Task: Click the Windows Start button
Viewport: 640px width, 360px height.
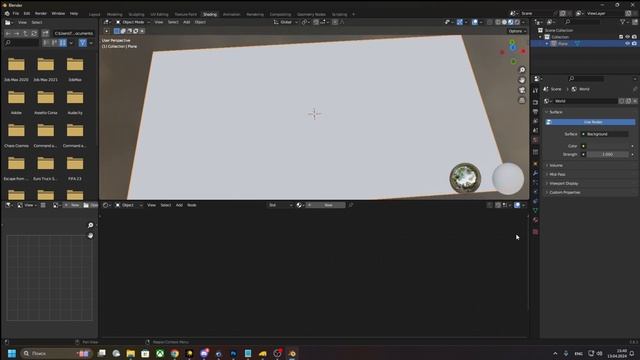Action: [x=12, y=353]
